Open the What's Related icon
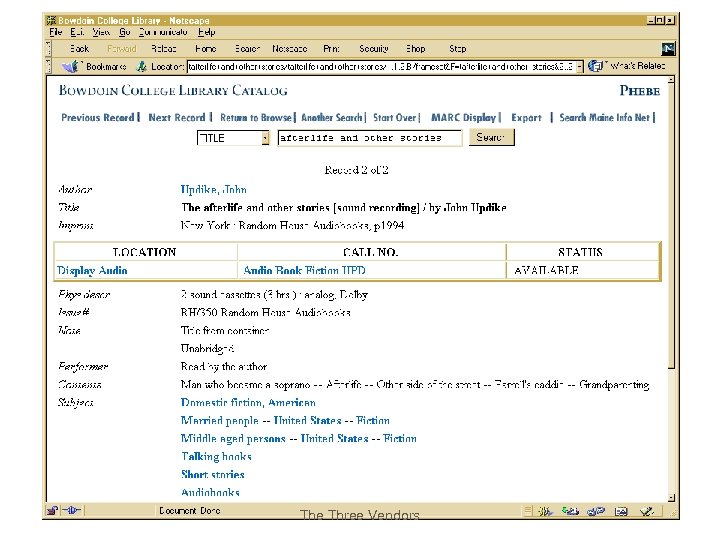Screen dimensions: 720x540 (595, 66)
